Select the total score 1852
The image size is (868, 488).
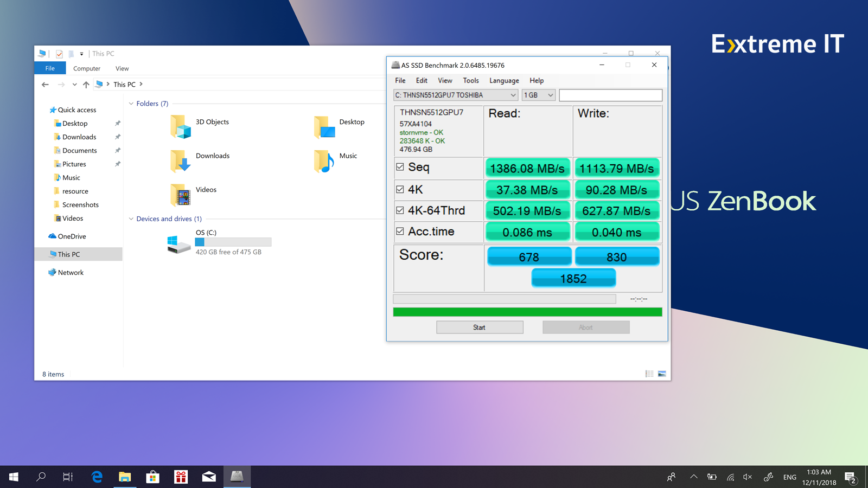click(573, 278)
